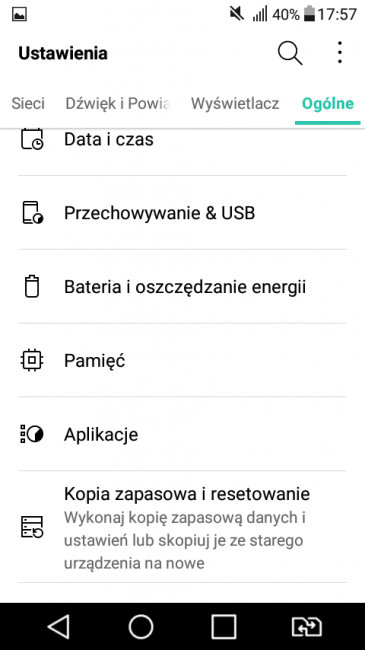Screen dimensions: 365x650
Task: Open recent apps square button
Action: (224, 626)
